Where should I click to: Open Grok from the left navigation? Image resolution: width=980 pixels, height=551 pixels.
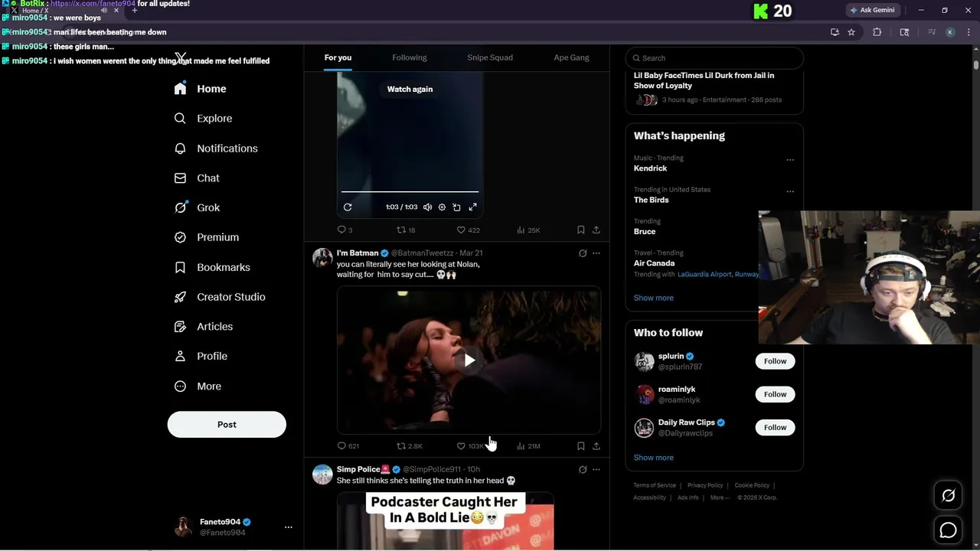(x=197, y=207)
